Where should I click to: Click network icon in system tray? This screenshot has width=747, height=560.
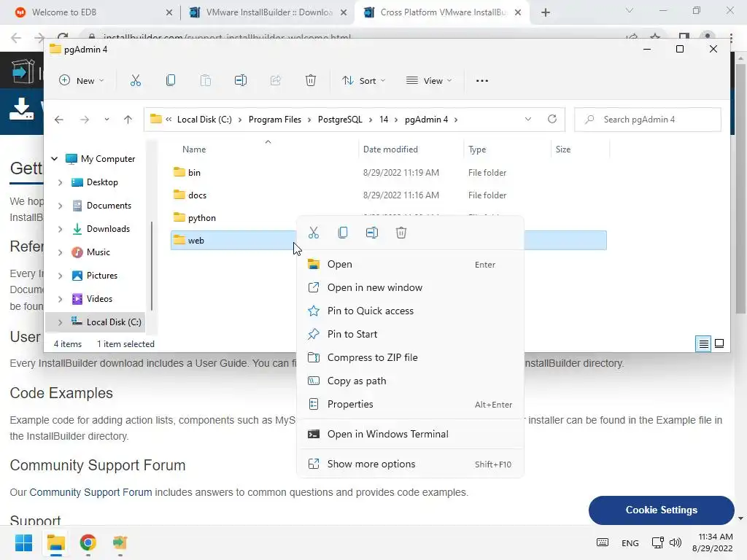658,542
